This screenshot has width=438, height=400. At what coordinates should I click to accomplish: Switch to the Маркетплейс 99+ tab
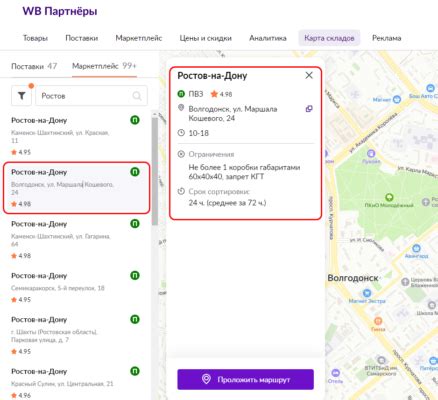coord(104,66)
